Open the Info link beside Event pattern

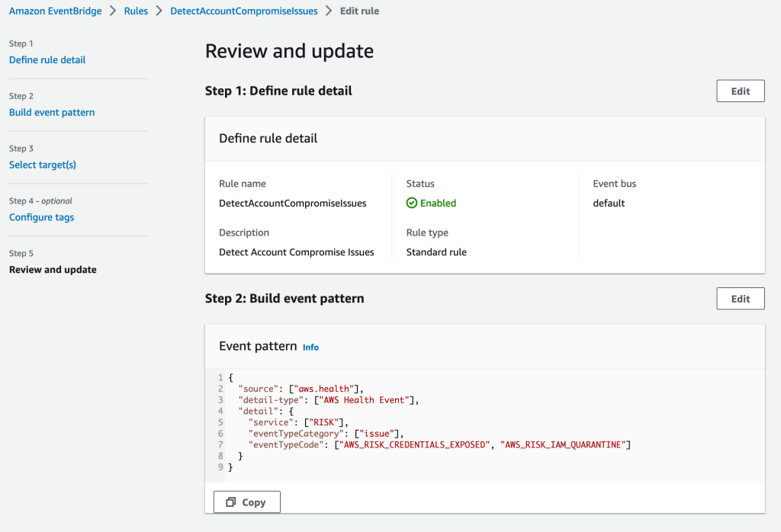(x=310, y=348)
